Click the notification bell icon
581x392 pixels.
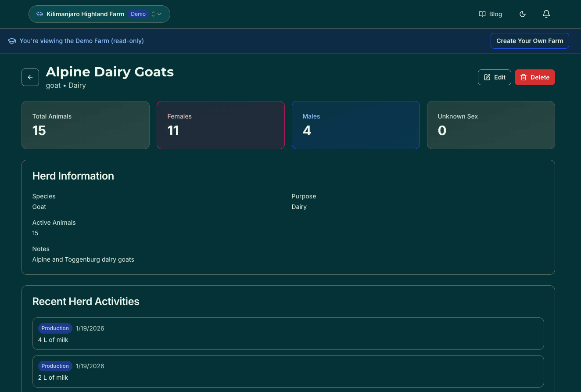click(546, 14)
